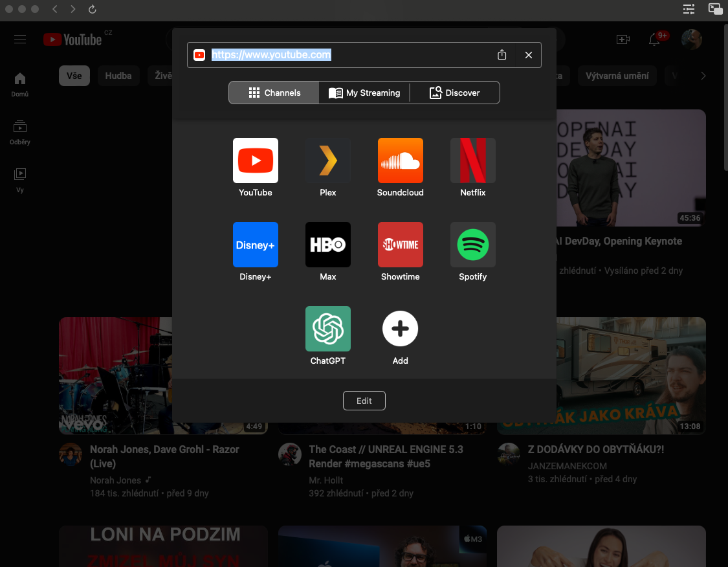Open the Soundcloud channel tile
This screenshot has width=728, height=567.
(400, 161)
